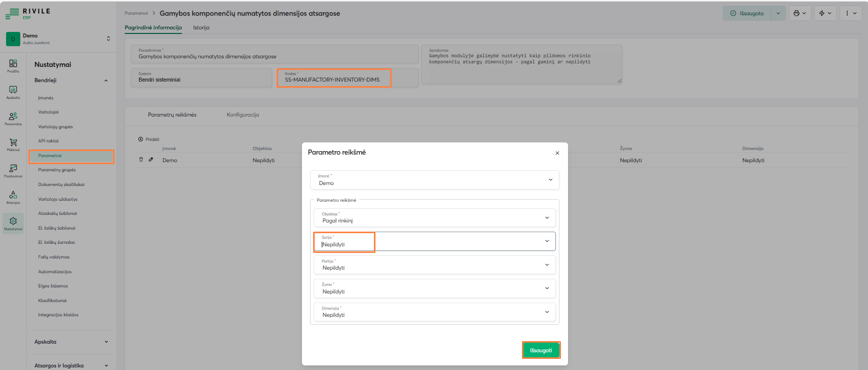Click Pridėti to add a value
868x370 pixels.
tap(149, 139)
